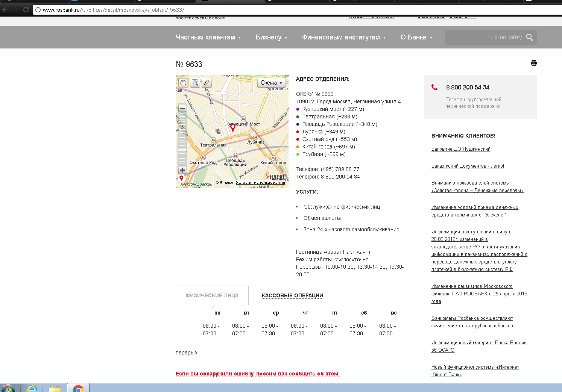562x392 pixels.
Task: Click the Яндекс logo on map
Action: click(x=275, y=176)
